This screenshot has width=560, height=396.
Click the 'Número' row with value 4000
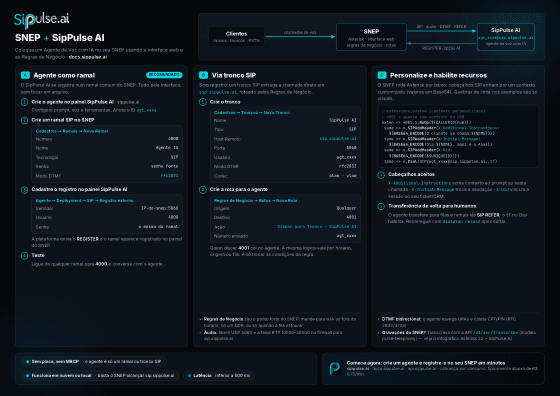tap(107, 139)
